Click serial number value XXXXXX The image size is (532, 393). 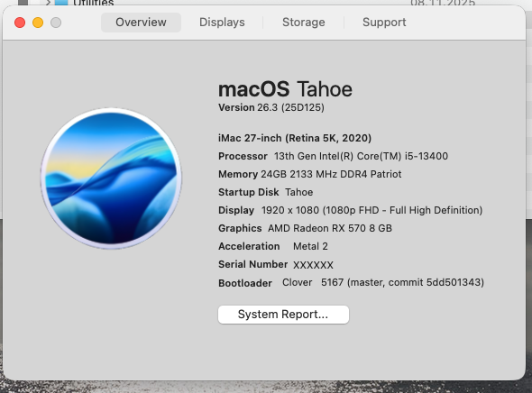[x=313, y=265]
